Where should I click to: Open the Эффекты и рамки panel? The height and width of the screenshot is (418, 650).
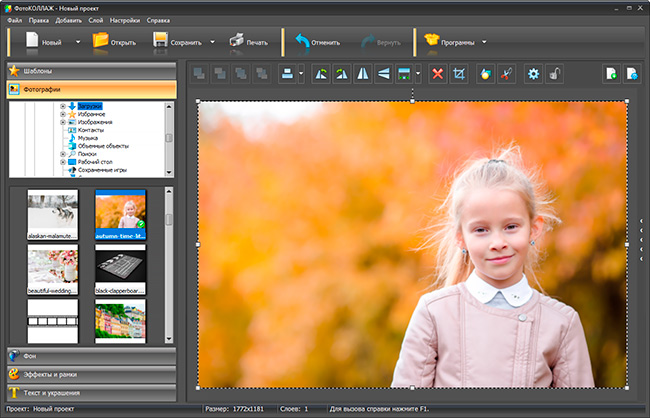[92, 374]
